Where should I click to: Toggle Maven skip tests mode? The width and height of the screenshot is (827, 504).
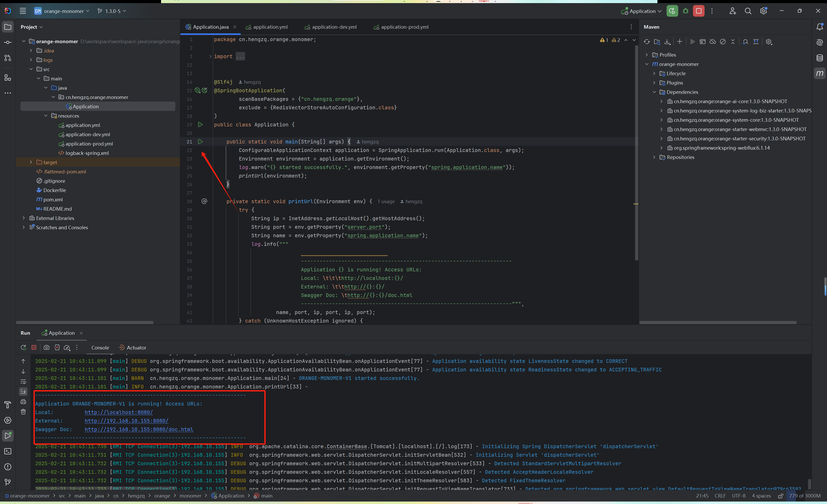tap(723, 42)
